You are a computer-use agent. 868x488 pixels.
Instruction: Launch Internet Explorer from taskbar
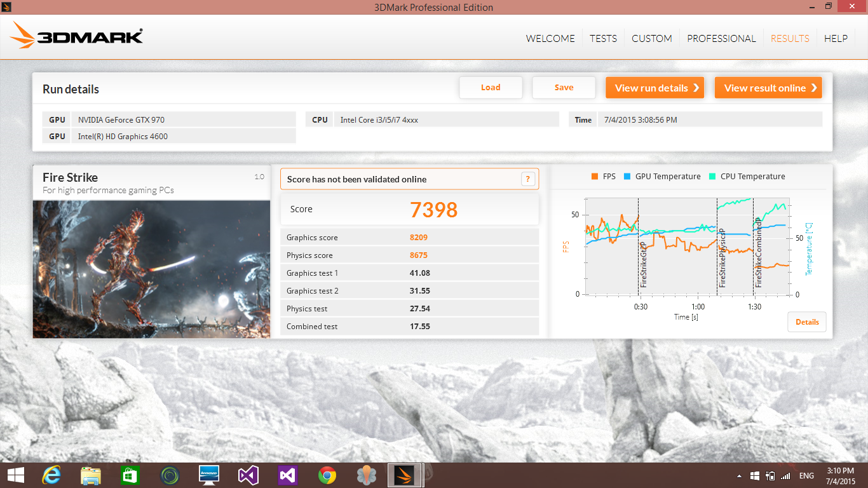click(x=51, y=475)
